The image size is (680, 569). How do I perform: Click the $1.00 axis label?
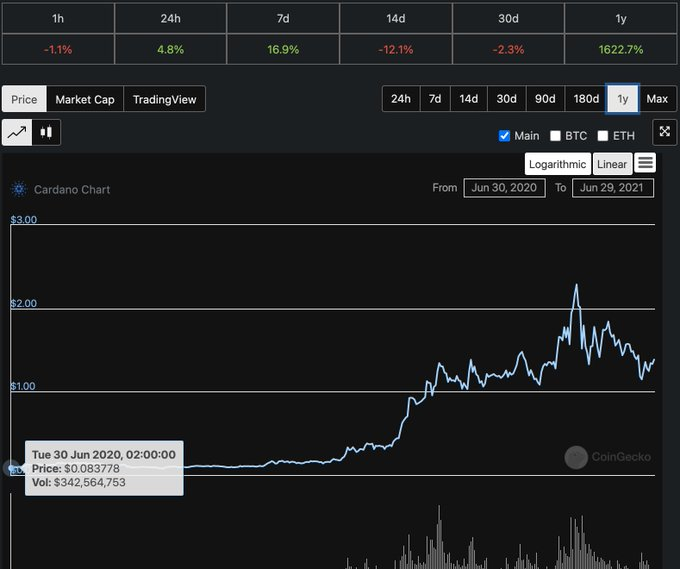point(23,386)
